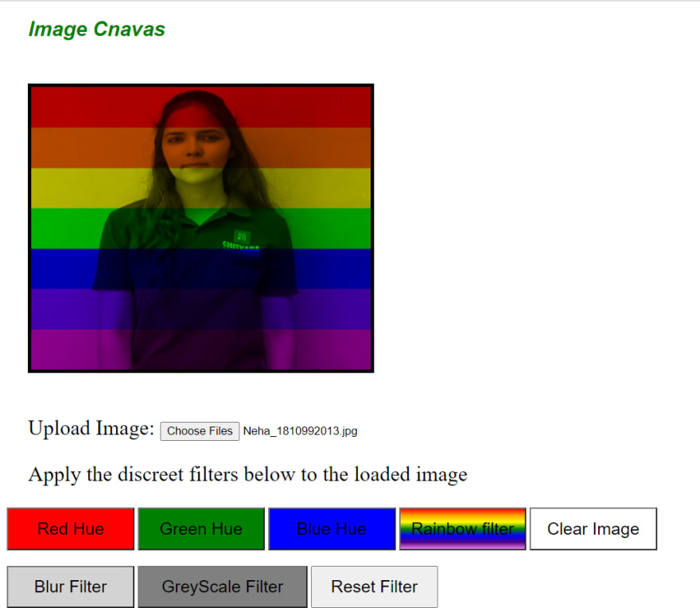Open the Choose Files upload dialog
700x608 pixels.
click(x=200, y=431)
